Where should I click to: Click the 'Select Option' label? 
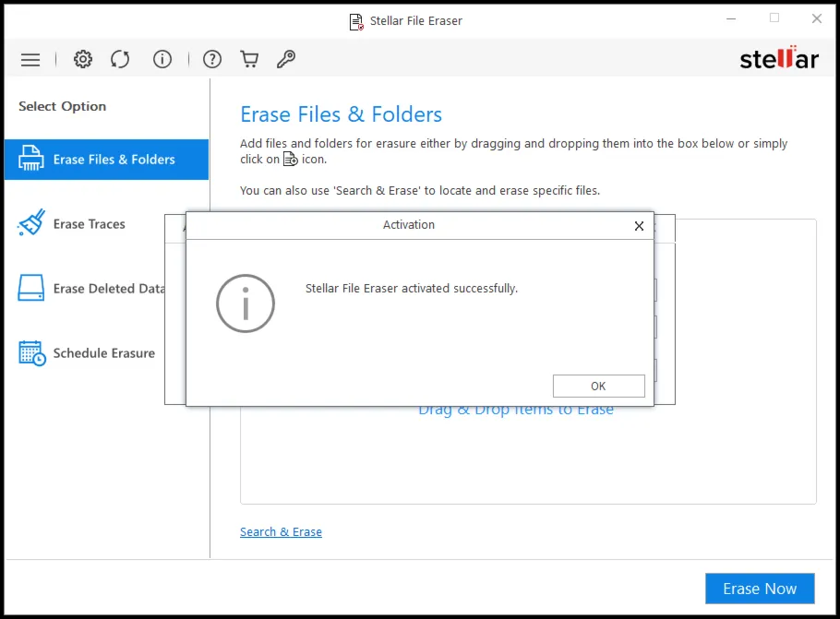pos(62,106)
